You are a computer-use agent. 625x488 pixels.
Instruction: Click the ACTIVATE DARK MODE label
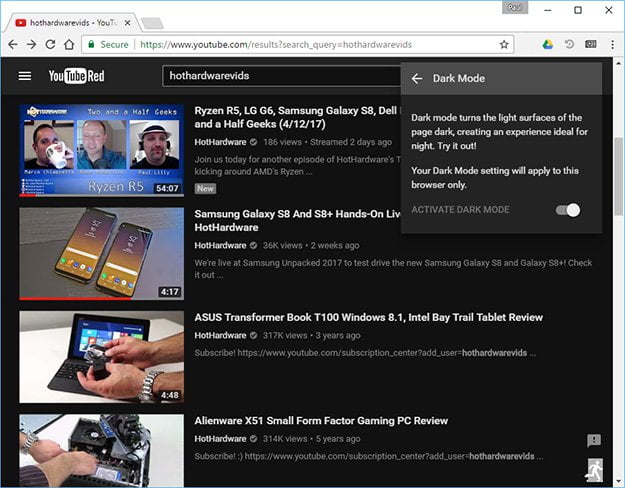click(x=460, y=210)
